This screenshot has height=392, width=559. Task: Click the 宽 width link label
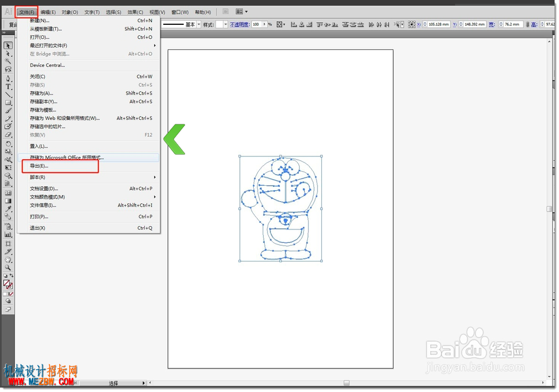tap(492, 24)
